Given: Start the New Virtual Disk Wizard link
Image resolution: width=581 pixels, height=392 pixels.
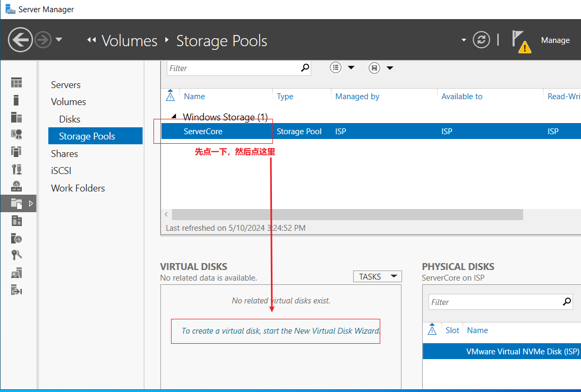Looking at the screenshot, I should (281, 331).
